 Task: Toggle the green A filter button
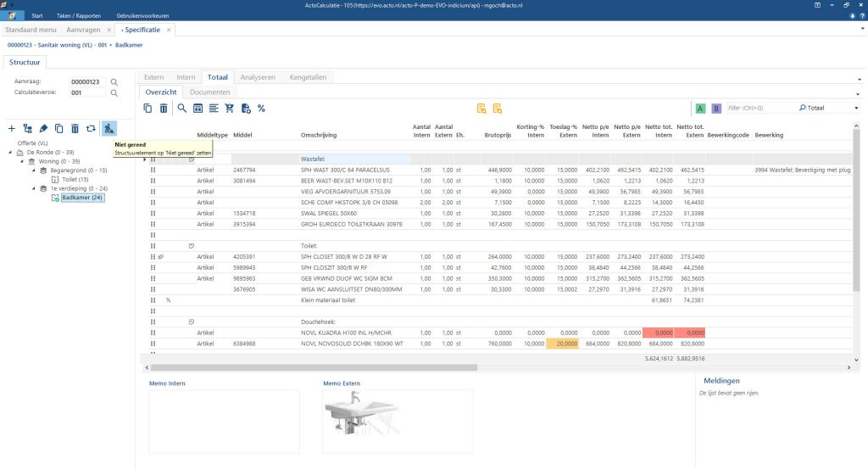point(700,109)
